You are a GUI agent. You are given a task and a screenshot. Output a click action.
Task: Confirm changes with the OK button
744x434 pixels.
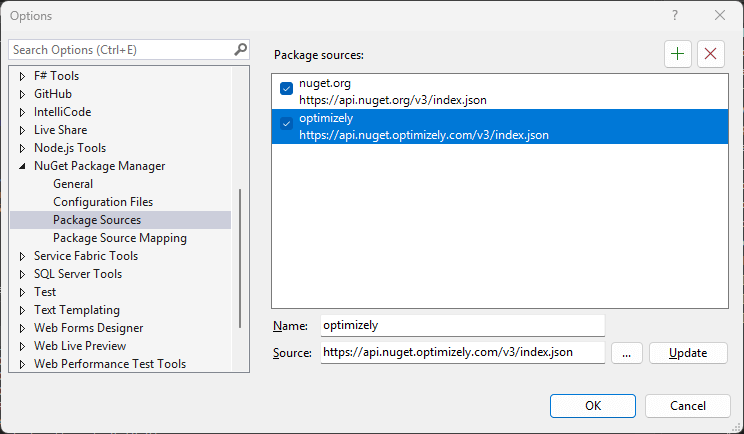point(593,406)
